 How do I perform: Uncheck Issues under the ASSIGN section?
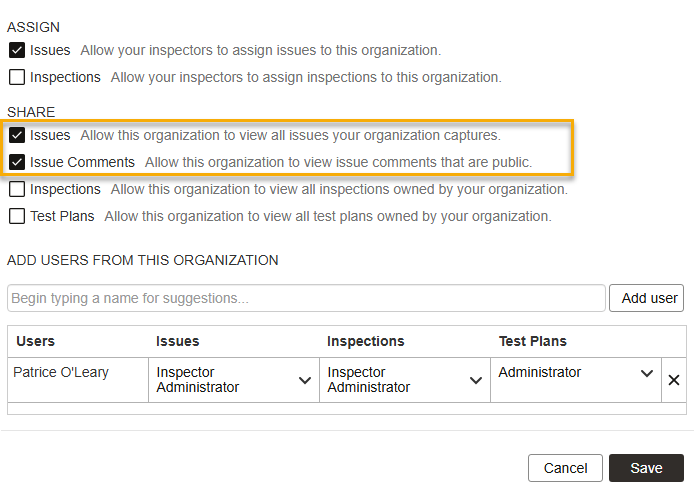17,50
